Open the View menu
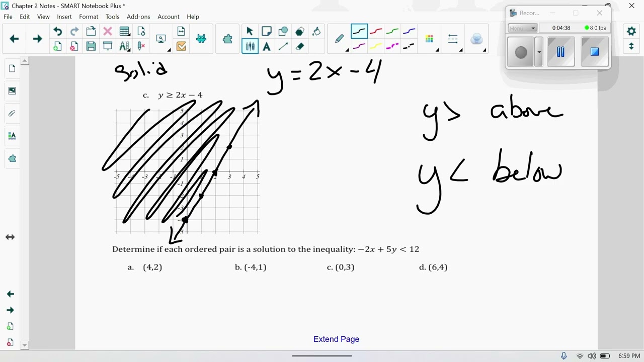The height and width of the screenshot is (362, 644). [43, 17]
